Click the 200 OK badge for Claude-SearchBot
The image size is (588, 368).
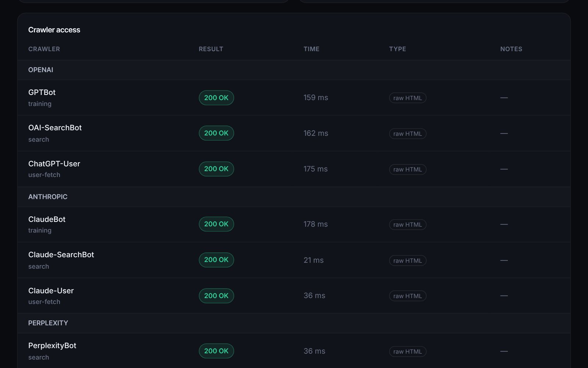[216, 260]
